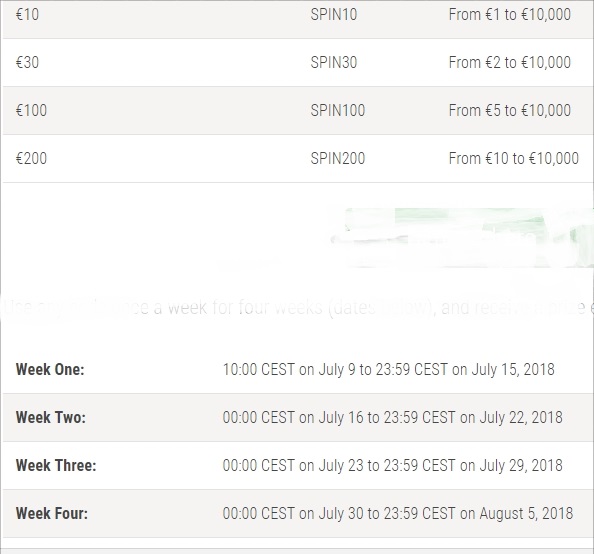The width and height of the screenshot is (594, 554).
Task: Select the €200 deposit amount cell
Action: coord(31,158)
